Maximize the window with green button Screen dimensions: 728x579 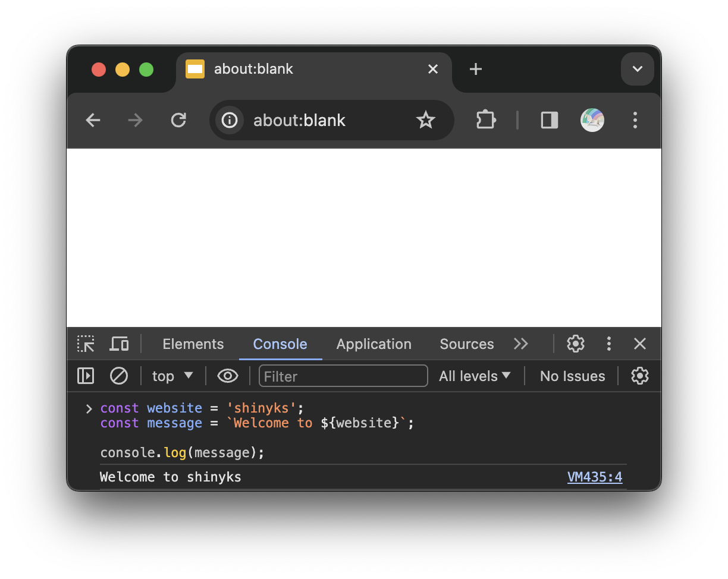[146, 70]
